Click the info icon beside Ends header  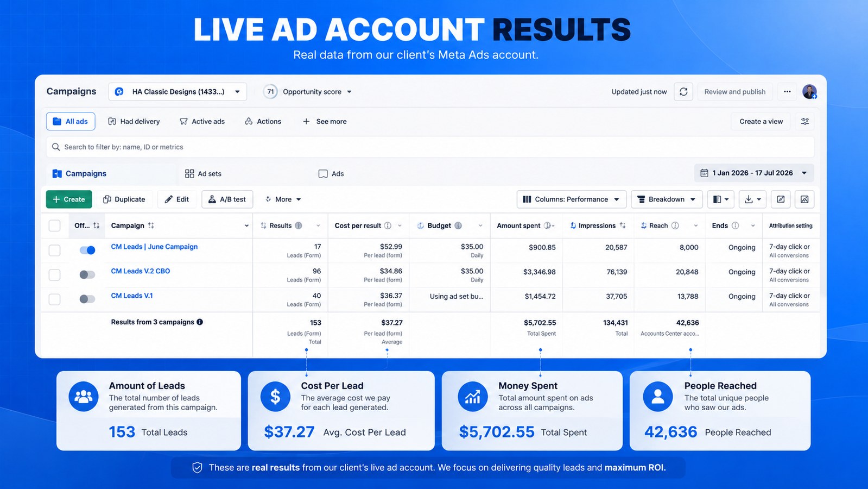pos(736,225)
